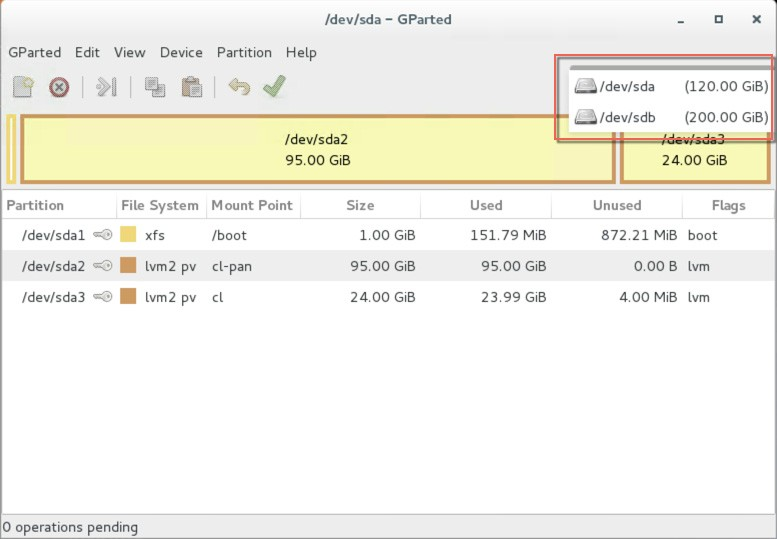The height and width of the screenshot is (539, 777).
Task: Click the Copy partition toolbar icon
Action: pos(155,87)
